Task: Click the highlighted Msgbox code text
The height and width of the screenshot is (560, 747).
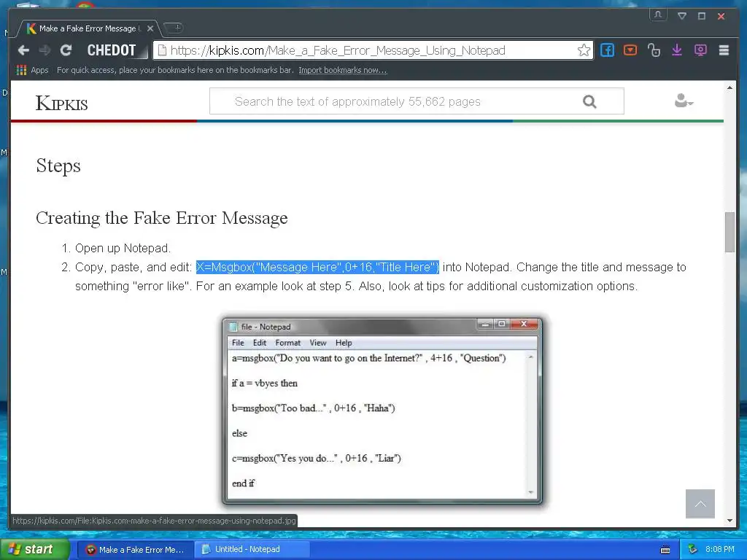Action: [x=317, y=267]
